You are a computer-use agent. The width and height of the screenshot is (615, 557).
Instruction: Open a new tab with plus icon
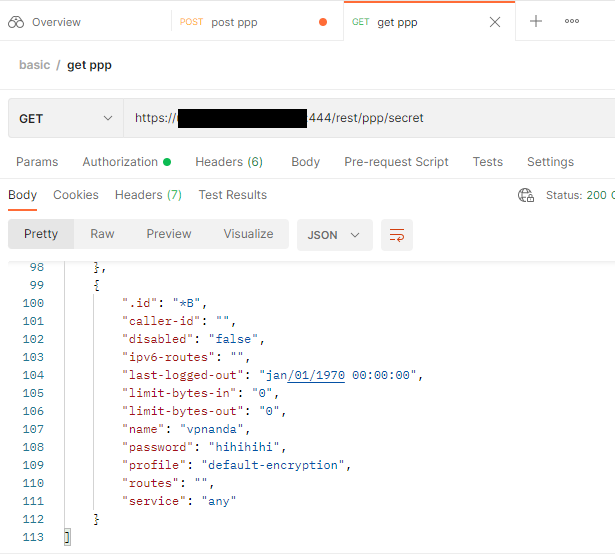(535, 21)
